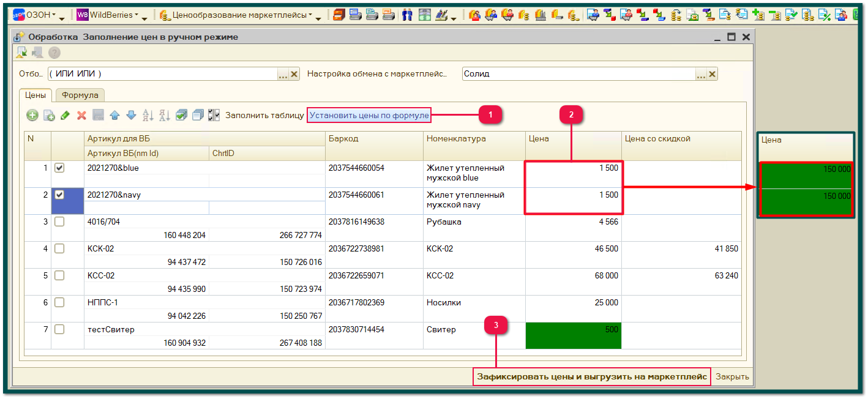Click the Носилки nomenclature cell

pyautogui.click(x=474, y=308)
